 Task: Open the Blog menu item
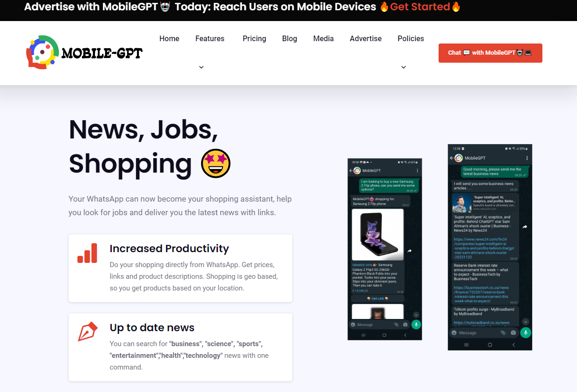(x=289, y=39)
